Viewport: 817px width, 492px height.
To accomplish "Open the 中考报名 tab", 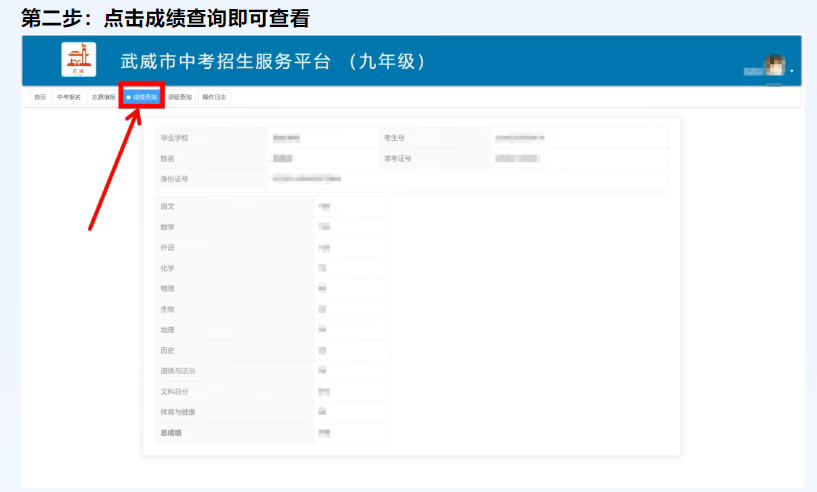I will [68, 97].
